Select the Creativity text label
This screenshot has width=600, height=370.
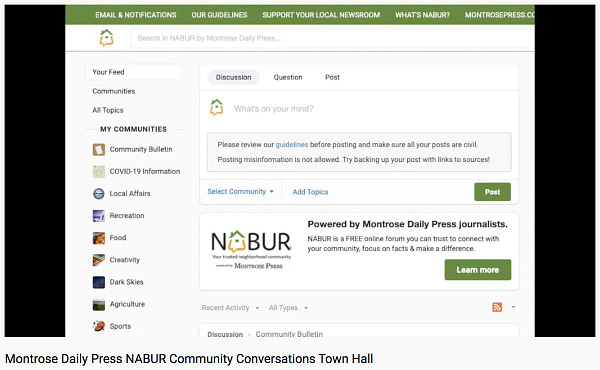point(124,260)
